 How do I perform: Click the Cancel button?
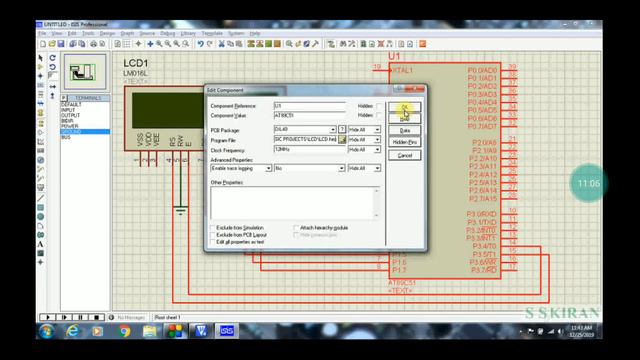point(404,156)
